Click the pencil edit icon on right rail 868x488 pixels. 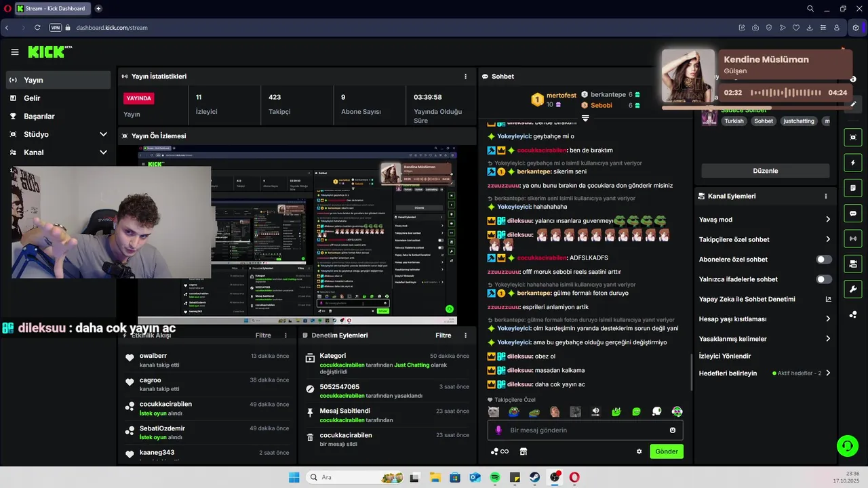(x=853, y=104)
